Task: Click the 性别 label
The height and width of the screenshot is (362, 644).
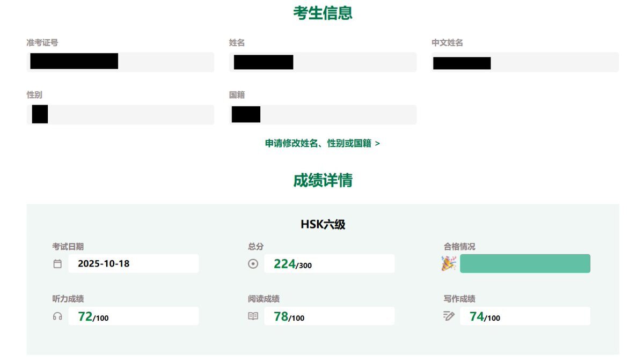Action: pos(34,95)
